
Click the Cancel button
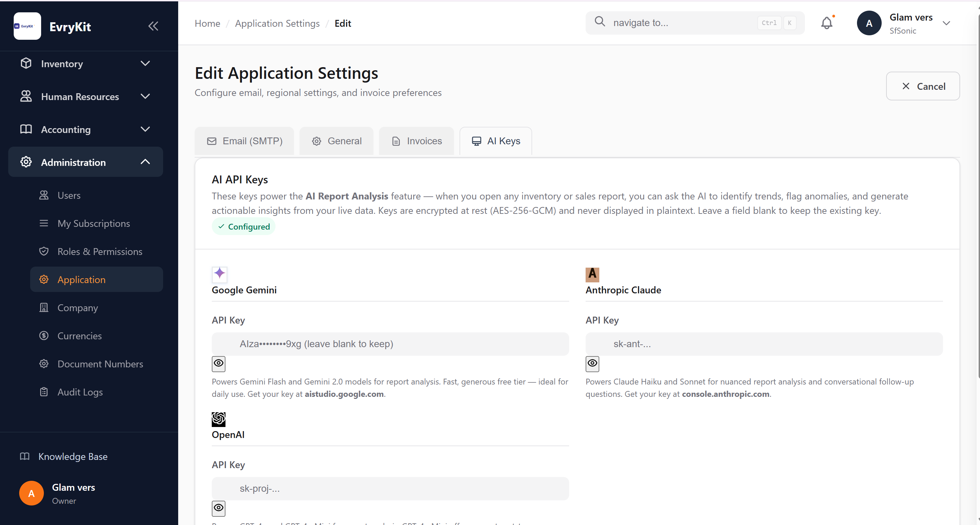pyautogui.click(x=922, y=86)
